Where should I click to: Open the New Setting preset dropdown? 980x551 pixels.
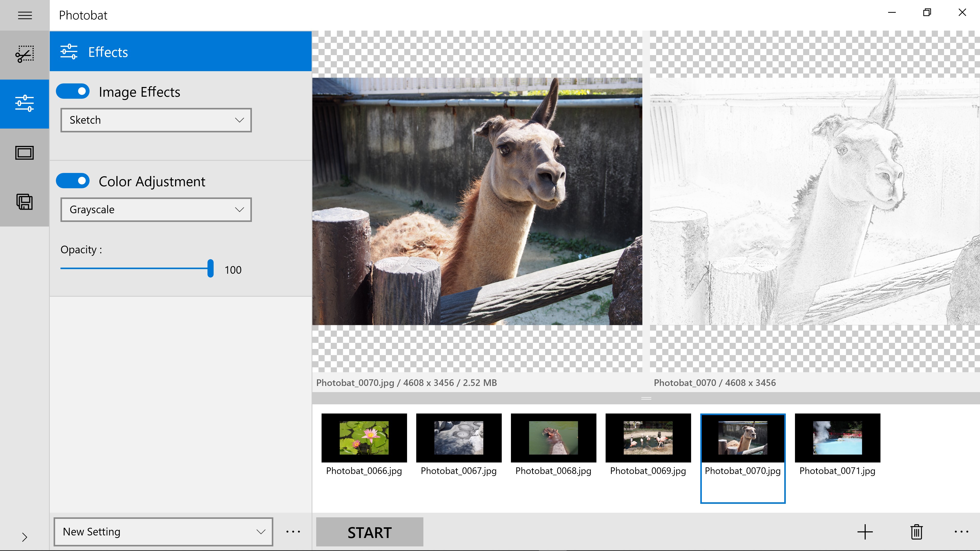point(163,532)
